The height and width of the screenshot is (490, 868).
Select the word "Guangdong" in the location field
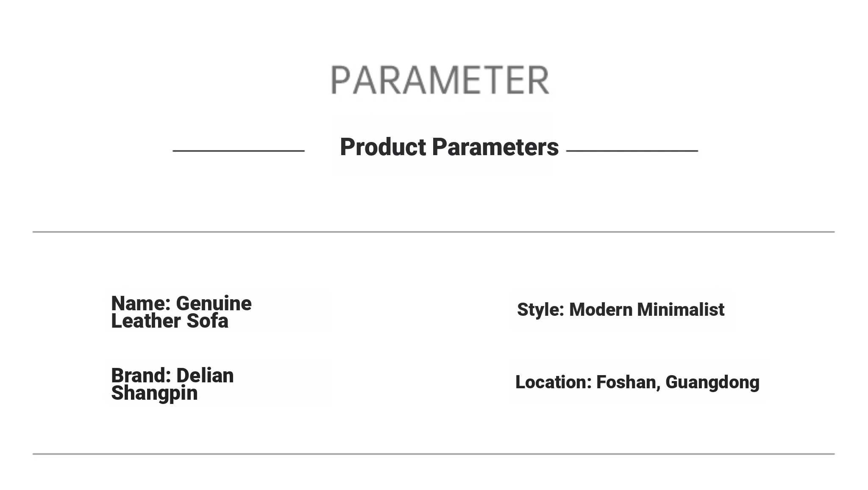click(712, 382)
